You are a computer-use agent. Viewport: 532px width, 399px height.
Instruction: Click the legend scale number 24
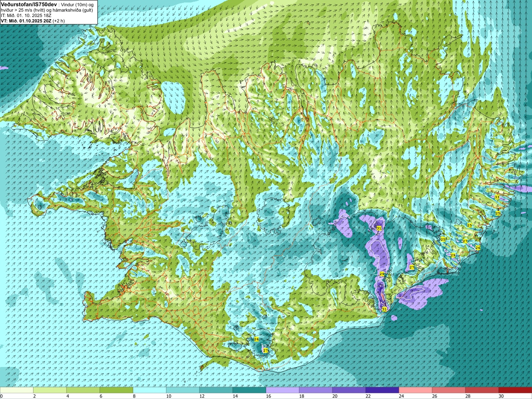click(x=402, y=396)
